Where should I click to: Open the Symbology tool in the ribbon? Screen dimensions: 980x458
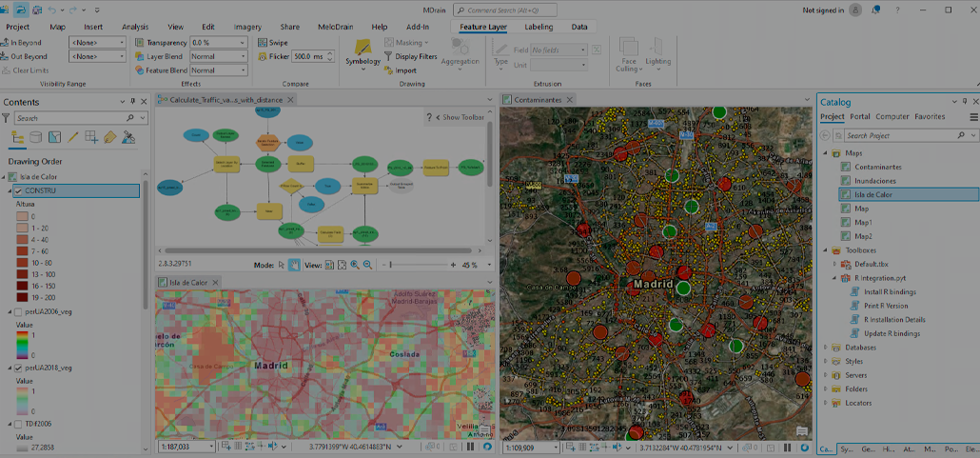tap(363, 52)
